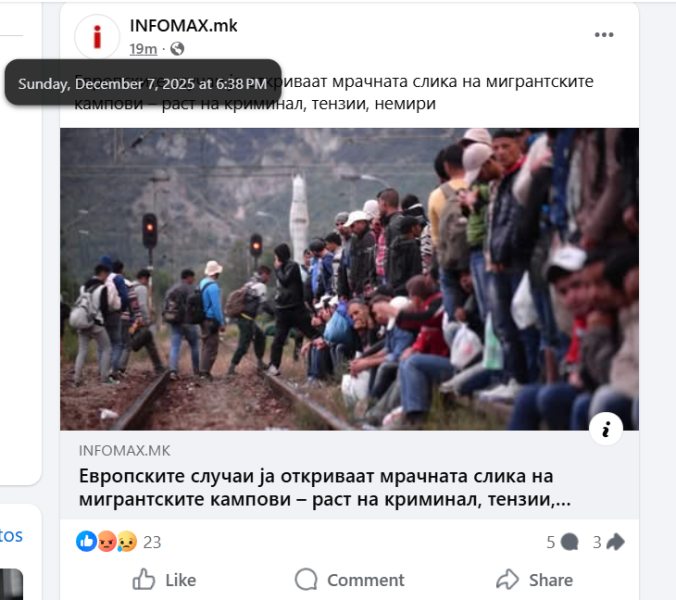The height and width of the screenshot is (600, 676).
Task: Click the globe public audience icon
Action: coord(177,49)
